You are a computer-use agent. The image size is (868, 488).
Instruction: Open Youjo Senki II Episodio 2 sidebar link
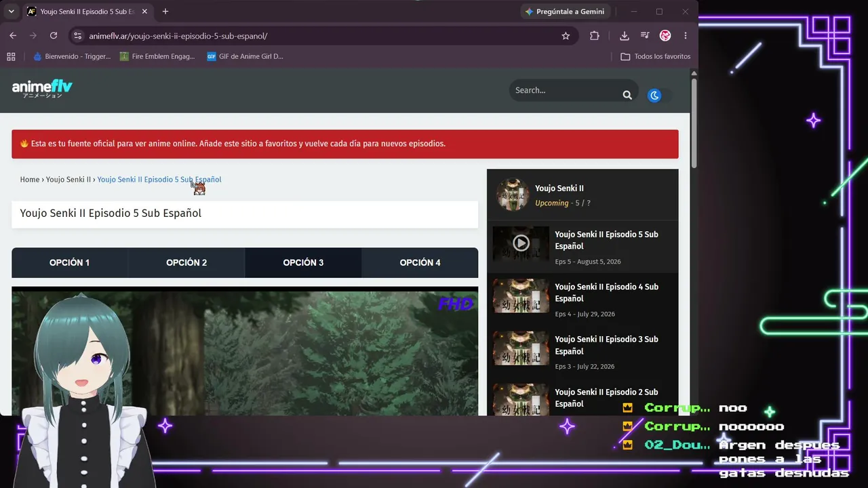606,398
